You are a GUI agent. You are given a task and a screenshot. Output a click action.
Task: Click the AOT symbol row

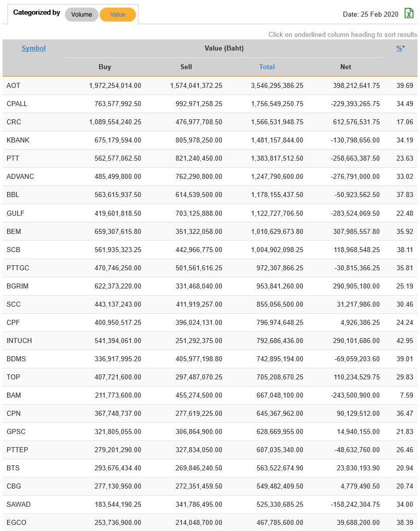coord(14,86)
